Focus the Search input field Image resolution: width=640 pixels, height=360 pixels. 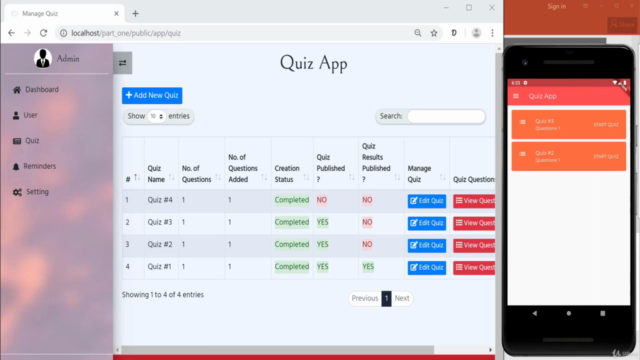click(446, 116)
